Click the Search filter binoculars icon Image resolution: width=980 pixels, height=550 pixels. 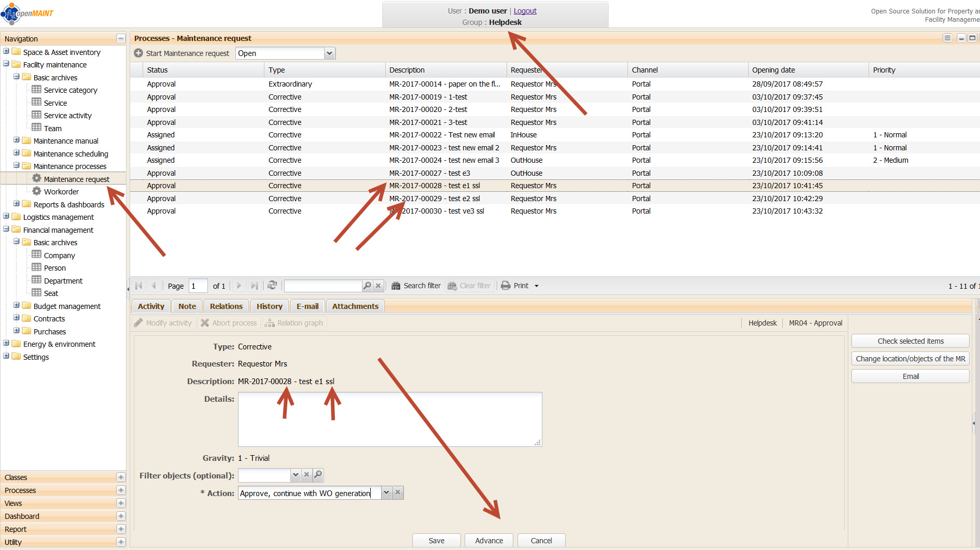click(396, 286)
